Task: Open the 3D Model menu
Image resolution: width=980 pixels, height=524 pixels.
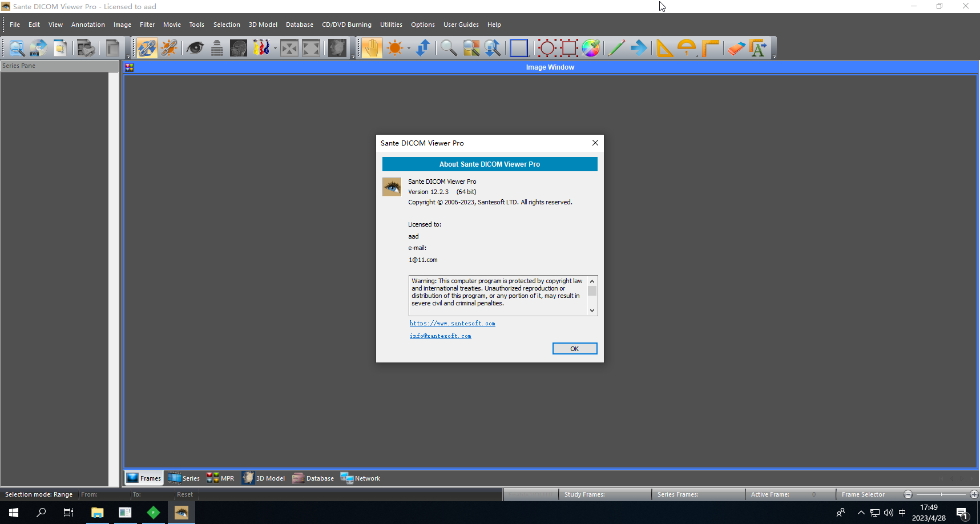Action: pos(263,25)
